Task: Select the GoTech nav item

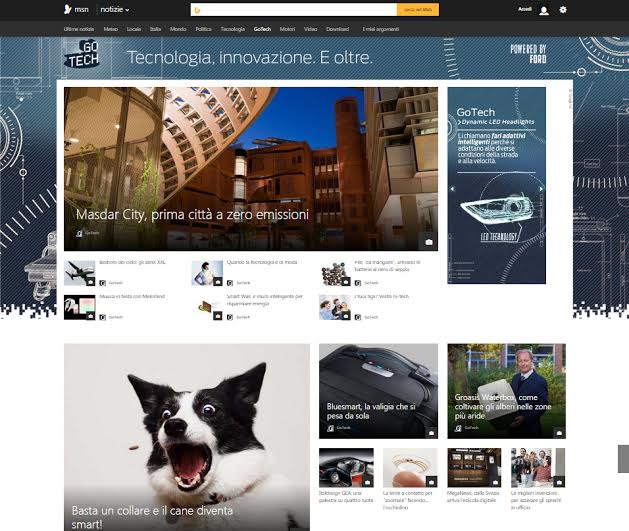Action: click(x=262, y=29)
